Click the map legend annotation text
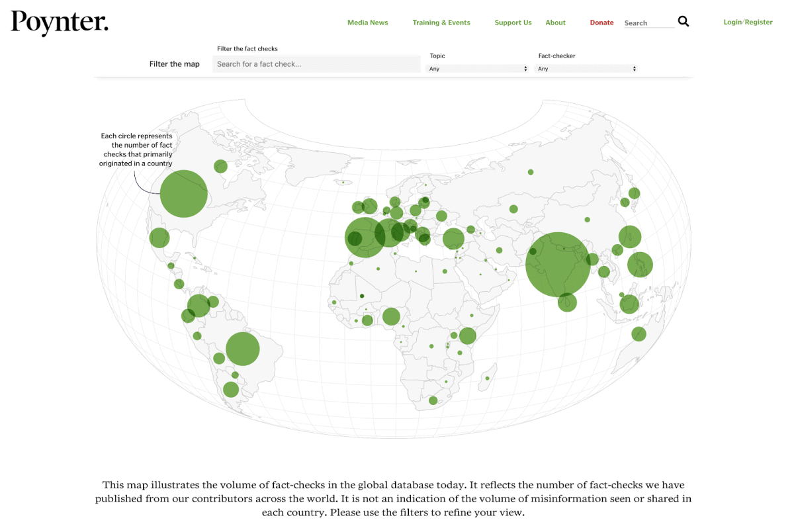This screenshot has height=532, width=794. (x=136, y=150)
